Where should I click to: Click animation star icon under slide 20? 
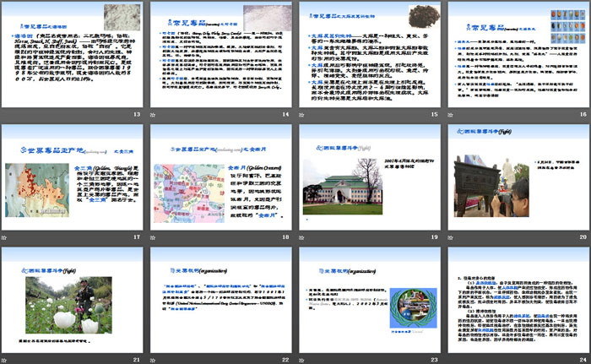coord(450,237)
